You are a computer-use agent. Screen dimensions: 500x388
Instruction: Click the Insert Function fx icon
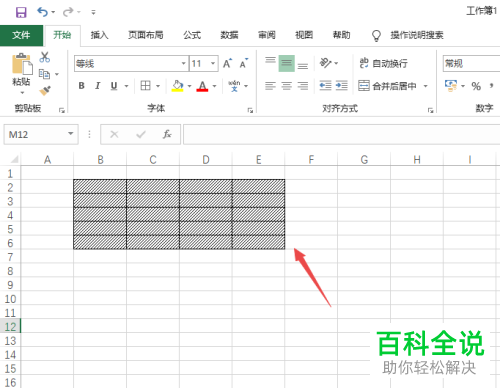(x=167, y=134)
